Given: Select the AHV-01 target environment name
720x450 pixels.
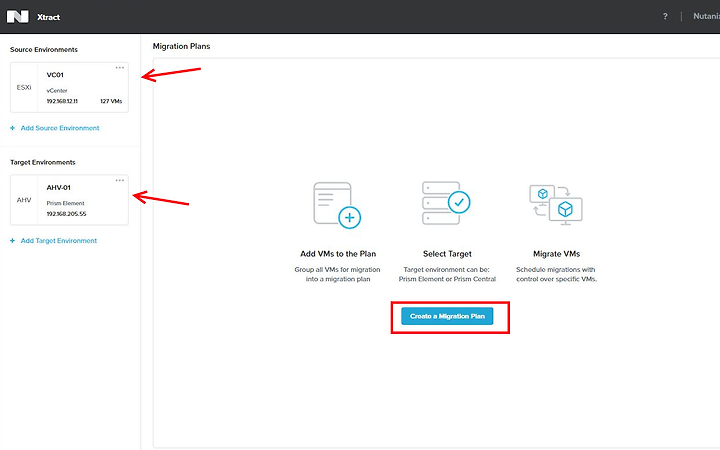Looking at the screenshot, I should [59, 188].
